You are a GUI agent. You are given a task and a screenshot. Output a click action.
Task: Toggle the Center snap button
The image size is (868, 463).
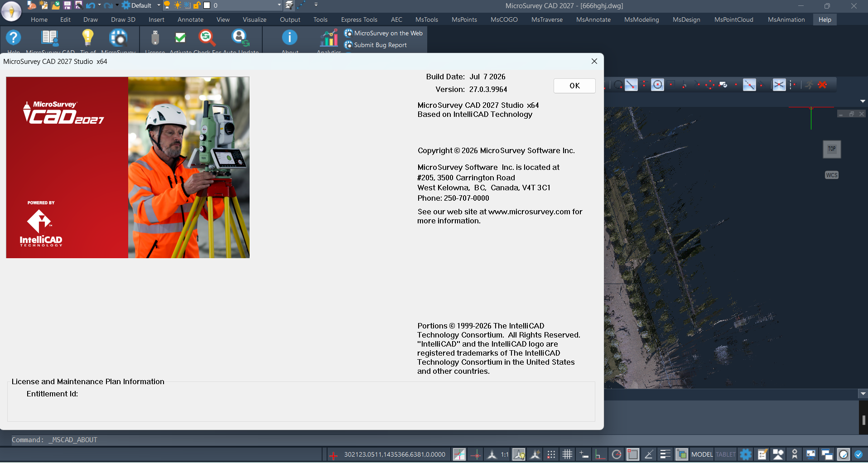coord(657,85)
